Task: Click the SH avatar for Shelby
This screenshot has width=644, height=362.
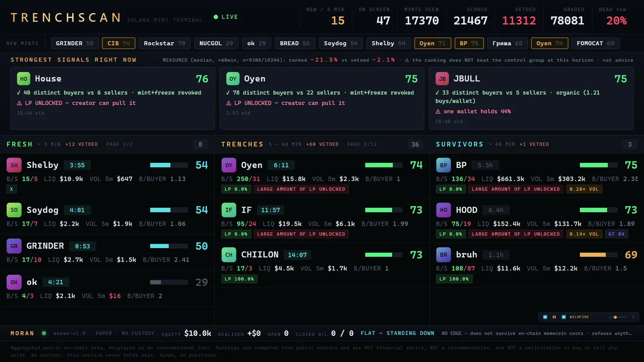Action: click(x=14, y=165)
